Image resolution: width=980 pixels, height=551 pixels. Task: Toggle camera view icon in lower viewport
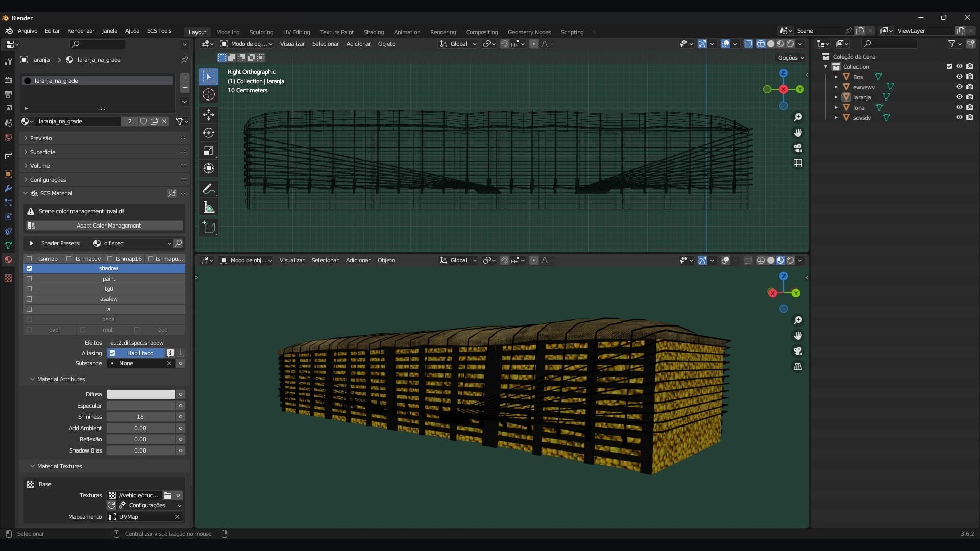coord(798,351)
